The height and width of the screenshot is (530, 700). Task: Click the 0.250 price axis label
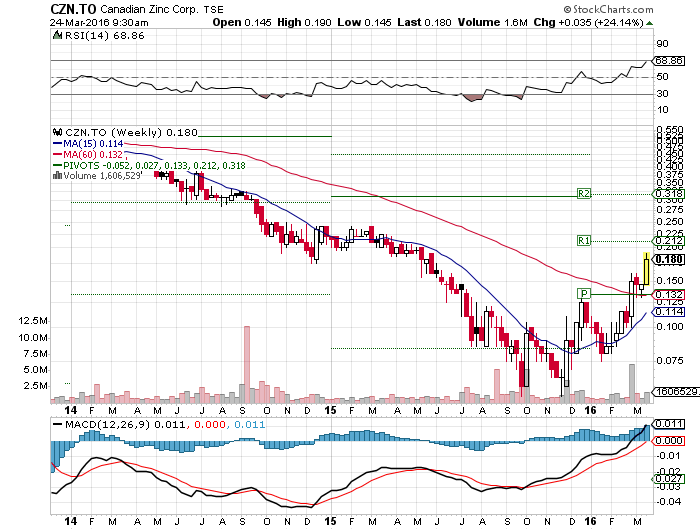(670, 221)
